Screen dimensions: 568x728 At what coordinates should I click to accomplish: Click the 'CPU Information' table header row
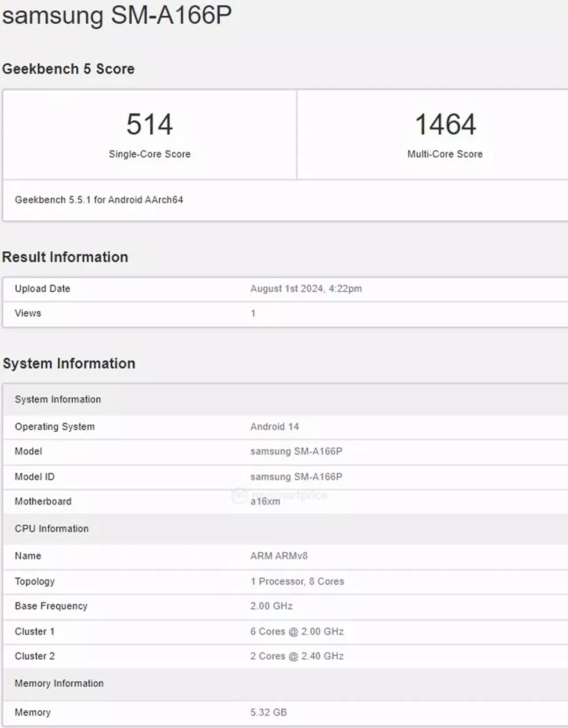coord(286,529)
